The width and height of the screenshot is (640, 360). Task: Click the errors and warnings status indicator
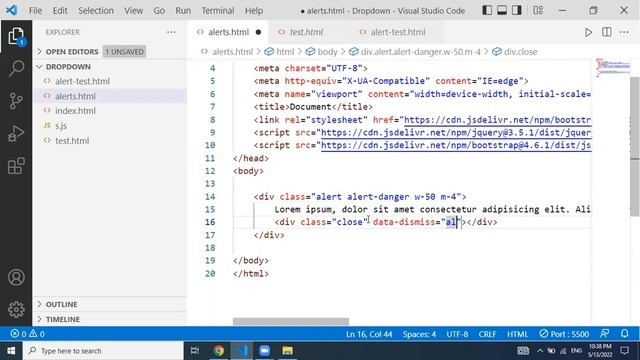tap(27, 334)
